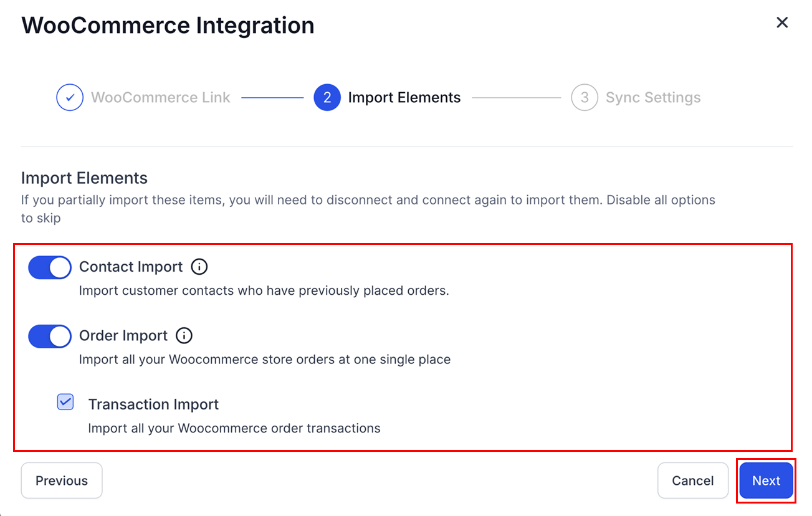Image resolution: width=812 pixels, height=516 pixels.
Task: Click the Contact Import label text
Action: tap(131, 267)
